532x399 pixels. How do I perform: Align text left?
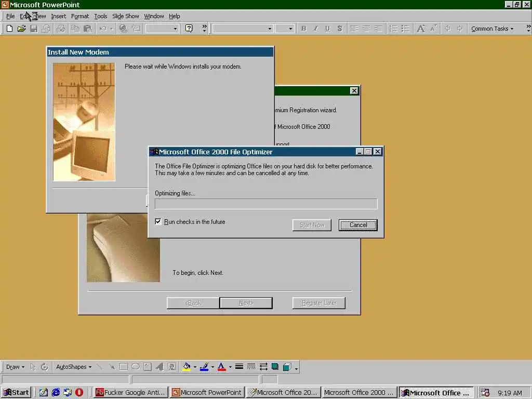[x=354, y=29]
